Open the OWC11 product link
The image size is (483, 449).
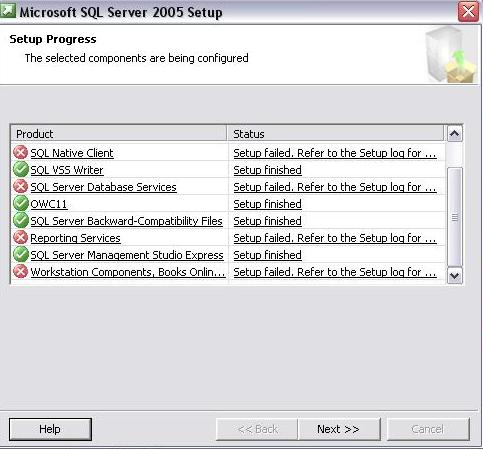click(49, 204)
